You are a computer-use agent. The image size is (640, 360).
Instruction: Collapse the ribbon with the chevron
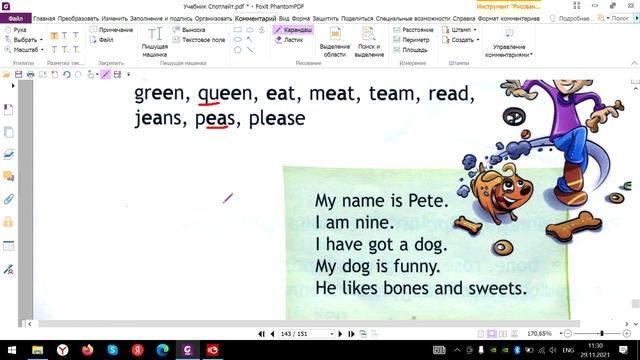coord(634,63)
